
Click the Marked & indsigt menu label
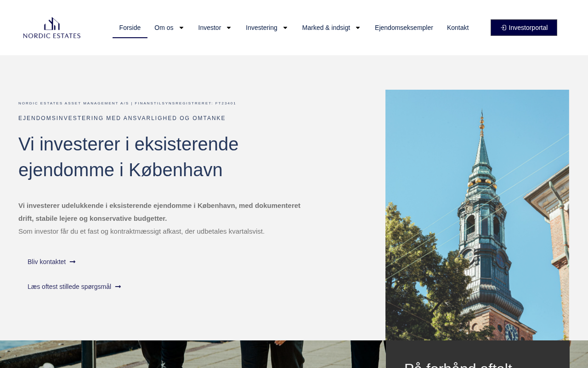[x=326, y=28]
